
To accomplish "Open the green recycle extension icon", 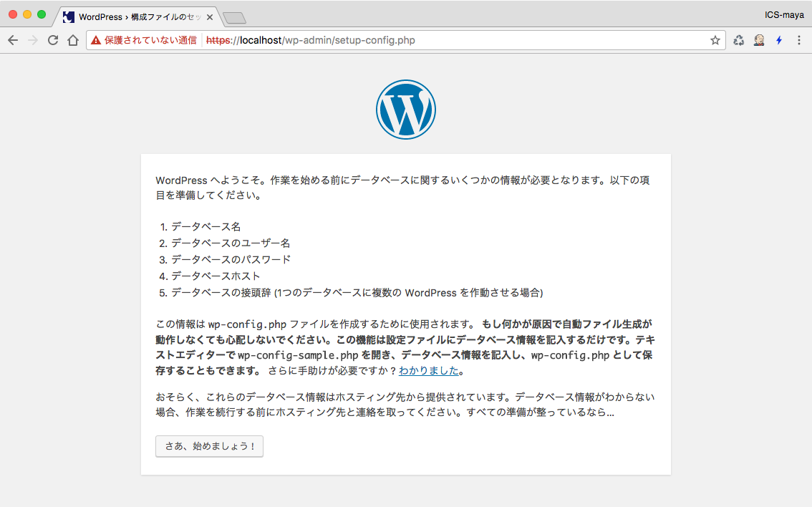I will (739, 40).
